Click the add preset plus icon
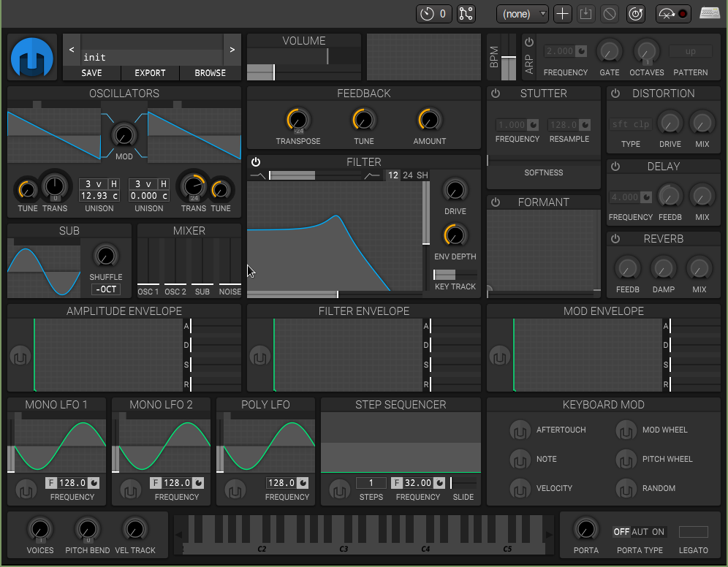The height and width of the screenshot is (567, 728). click(x=562, y=14)
